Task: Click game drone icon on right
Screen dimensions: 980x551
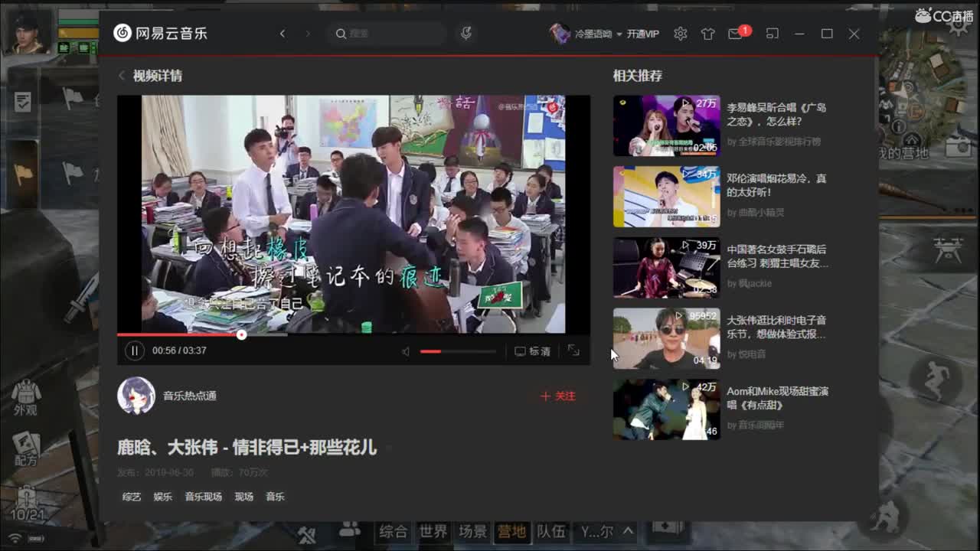Action: (947, 249)
